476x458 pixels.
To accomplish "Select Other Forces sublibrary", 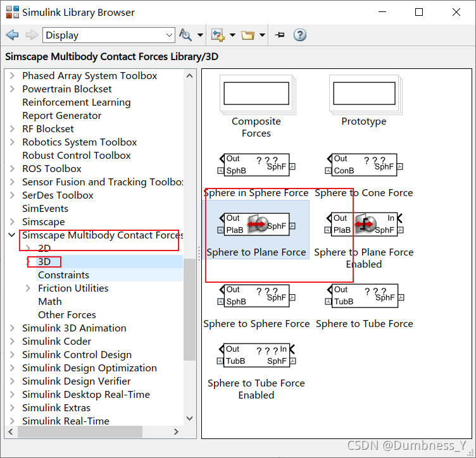I will tap(67, 315).
